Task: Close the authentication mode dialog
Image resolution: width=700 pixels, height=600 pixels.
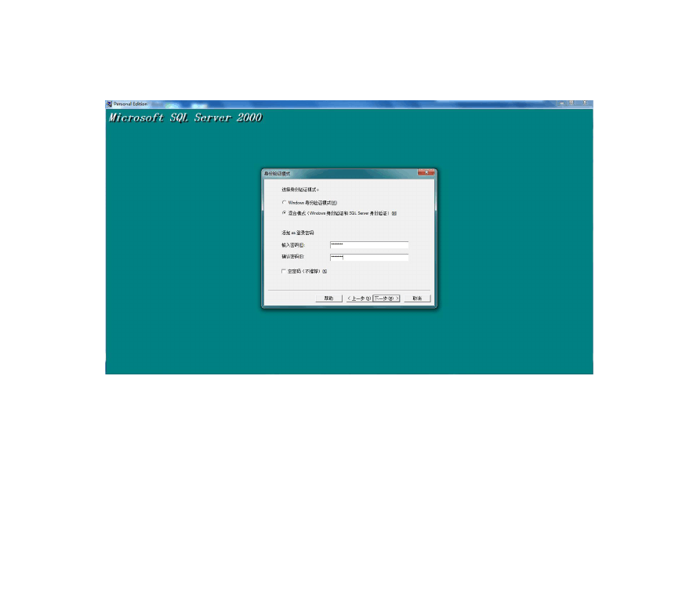Action: point(426,172)
